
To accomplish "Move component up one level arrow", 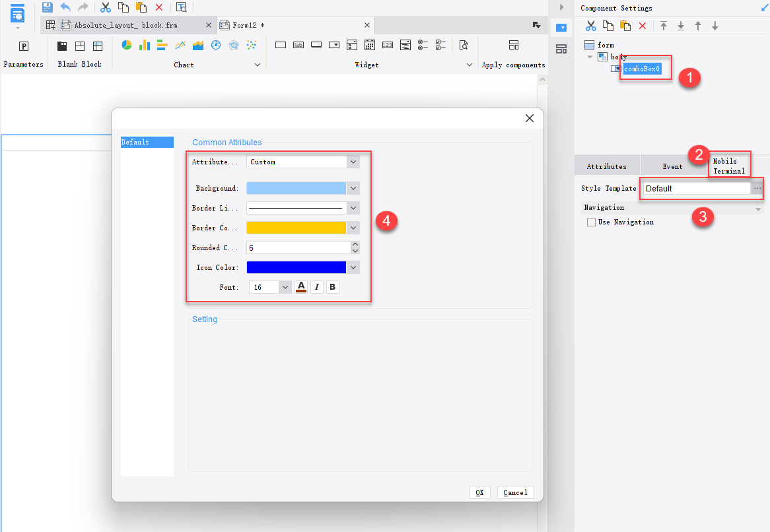I will click(698, 26).
